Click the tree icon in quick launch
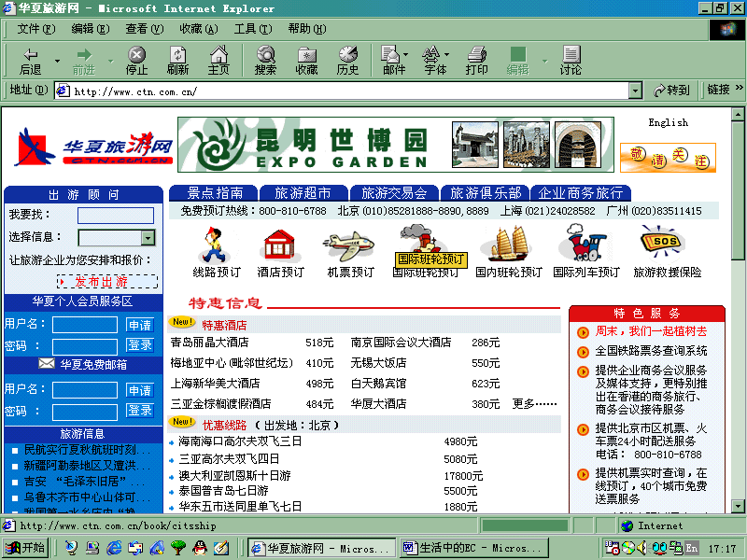The height and width of the screenshot is (560, 747). point(178,548)
